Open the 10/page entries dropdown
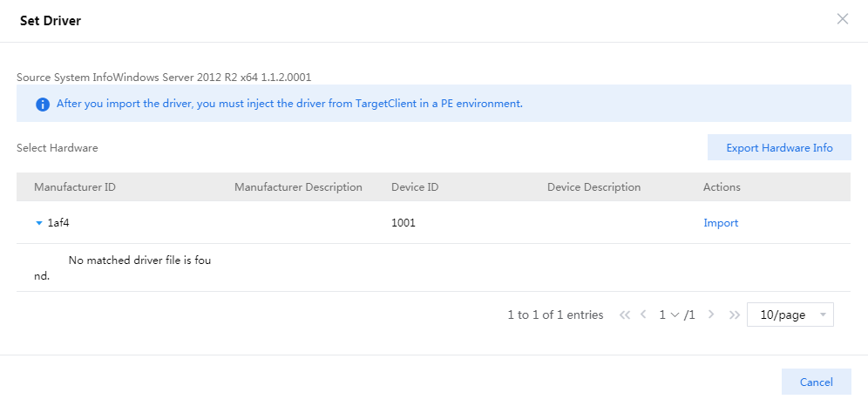868x406 pixels. point(790,315)
